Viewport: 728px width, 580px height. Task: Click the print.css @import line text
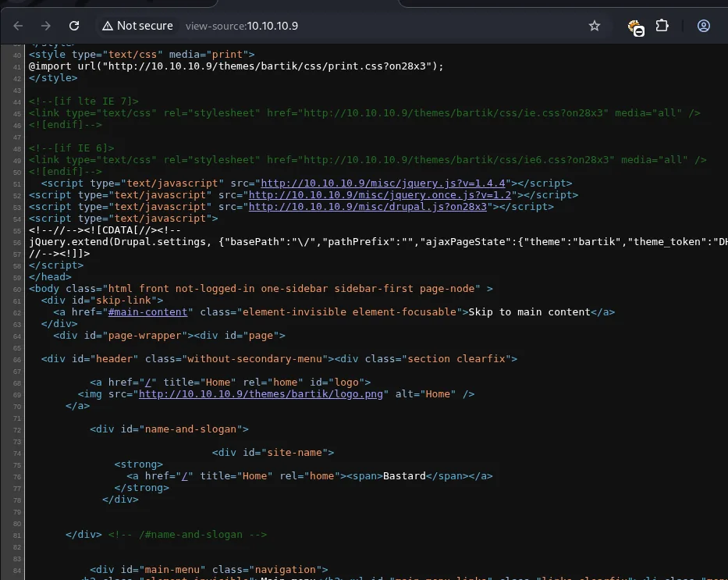point(236,66)
